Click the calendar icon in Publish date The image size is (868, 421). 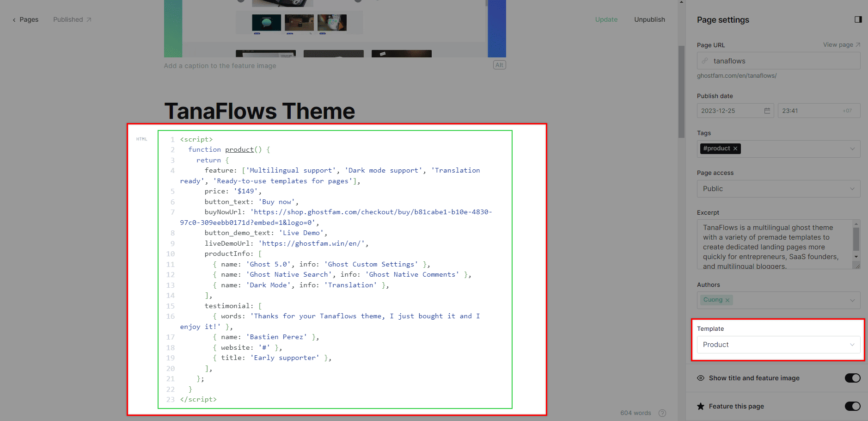[767, 111]
